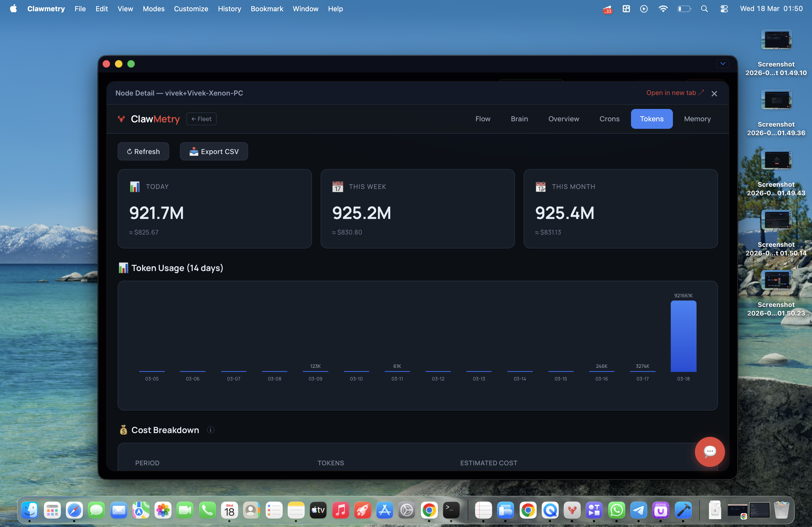Switch to the Crons tab
Screen dimensions: 812x527
point(609,119)
